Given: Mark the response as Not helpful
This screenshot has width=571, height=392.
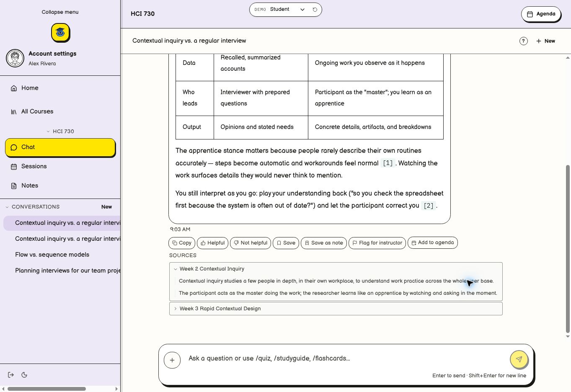Looking at the screenshot, I should [251, 243].
